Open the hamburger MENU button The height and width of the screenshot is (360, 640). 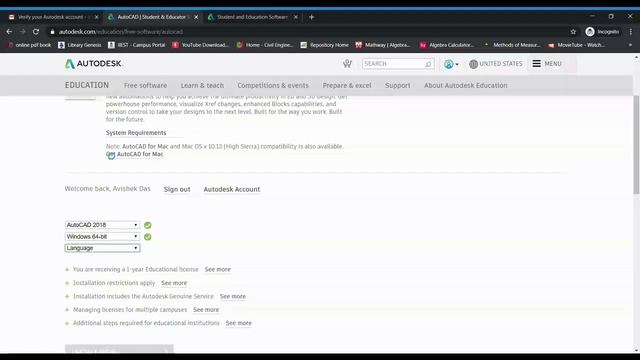pyautogui.click(x=547, y=64)
